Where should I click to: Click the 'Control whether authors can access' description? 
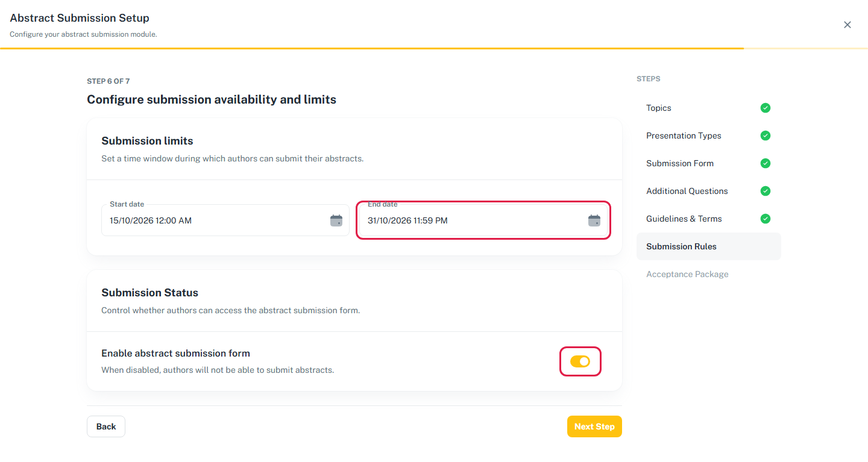pyautogui.click(x=230, y=311)
